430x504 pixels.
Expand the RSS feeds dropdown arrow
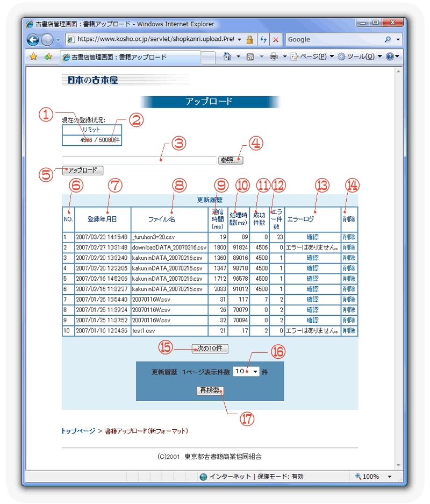(x=261, y=57)
